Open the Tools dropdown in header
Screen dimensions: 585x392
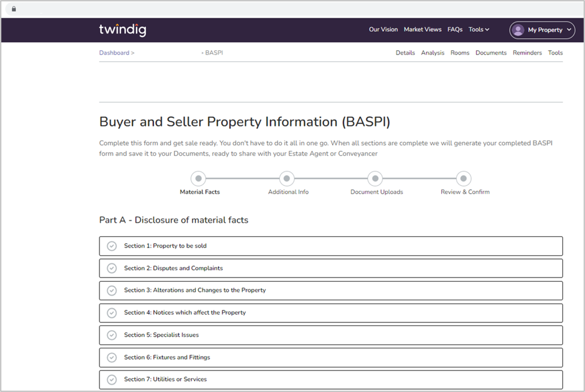coord(479,29)
